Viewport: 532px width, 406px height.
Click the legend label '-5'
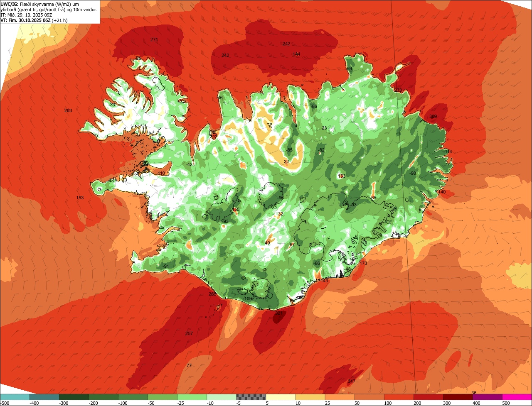[x=238, y=403]
